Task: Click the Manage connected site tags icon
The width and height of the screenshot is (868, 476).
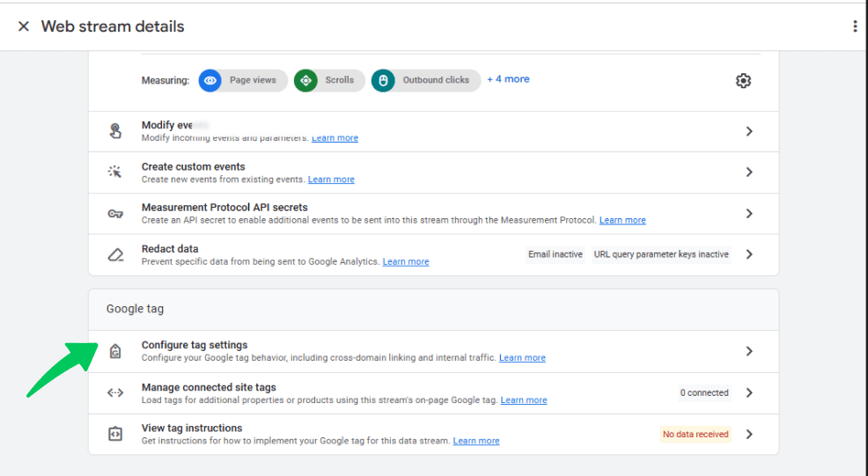Action: pos(115,393)
